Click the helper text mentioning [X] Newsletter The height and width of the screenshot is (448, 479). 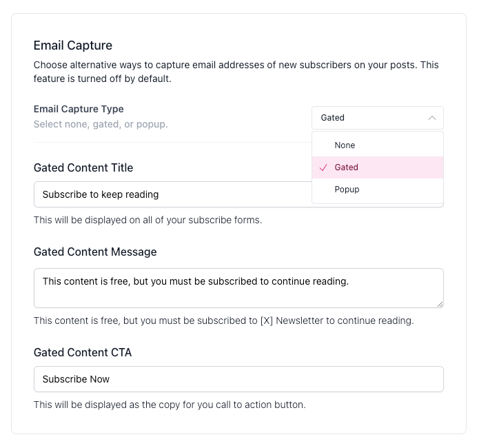point(223,320)
